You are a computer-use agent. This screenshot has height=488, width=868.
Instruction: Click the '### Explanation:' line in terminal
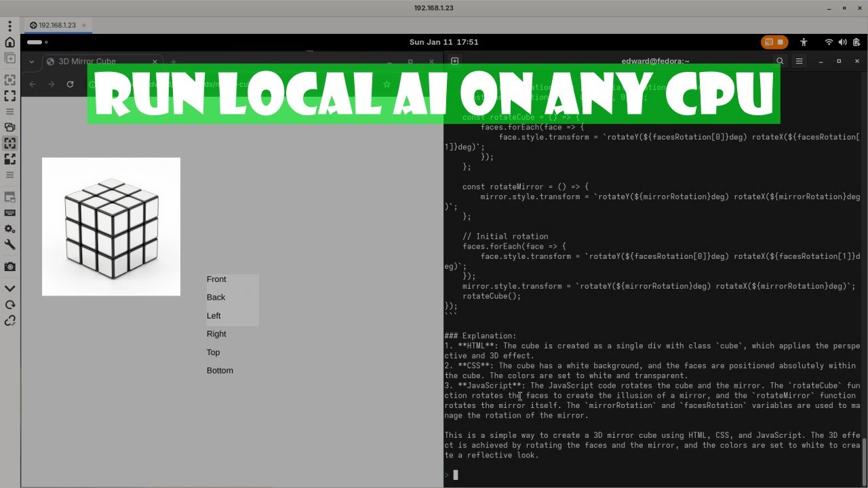tap(480, 335)
